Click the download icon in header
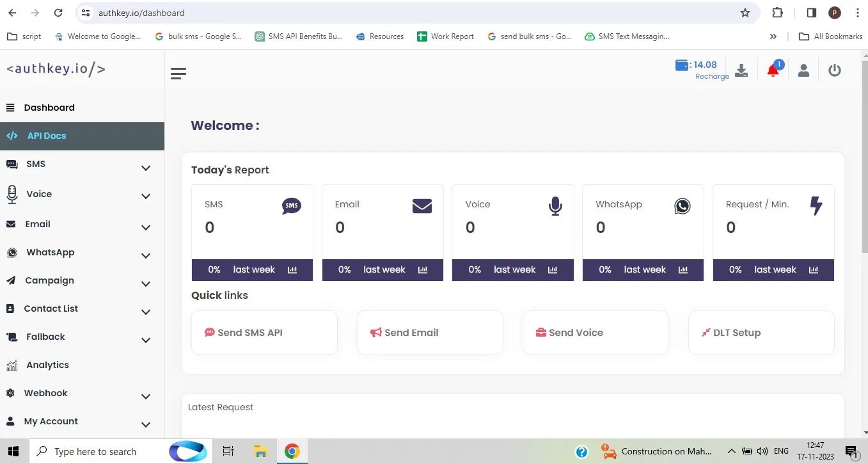Screen dimensions: 868x464 [741, 70]
